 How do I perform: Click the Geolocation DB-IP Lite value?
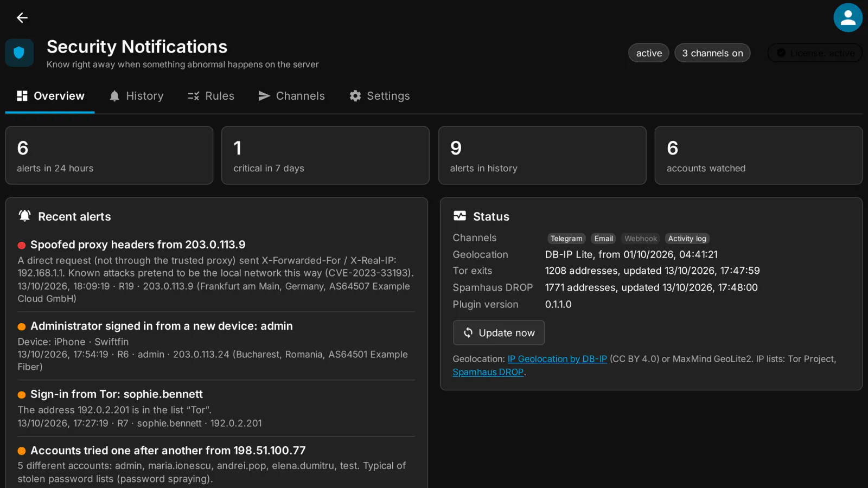point(631,254)
